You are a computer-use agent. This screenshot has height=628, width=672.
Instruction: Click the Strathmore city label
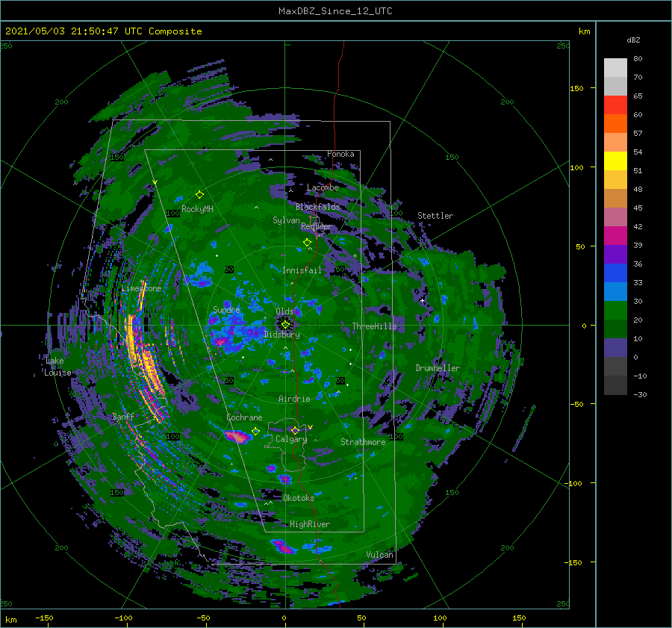coord(363,442)
